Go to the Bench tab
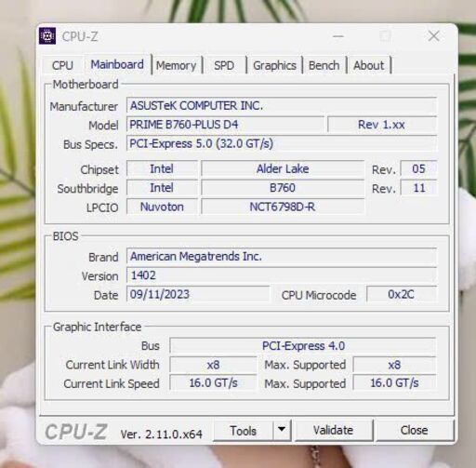Image resolution: width=476 pixels, height=468 pixels. click(324, 65)
